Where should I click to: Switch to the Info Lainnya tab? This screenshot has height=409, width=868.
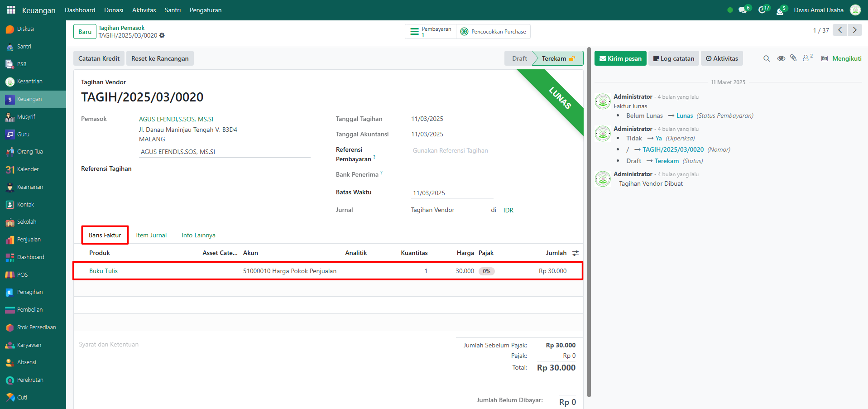pos(198,235)
